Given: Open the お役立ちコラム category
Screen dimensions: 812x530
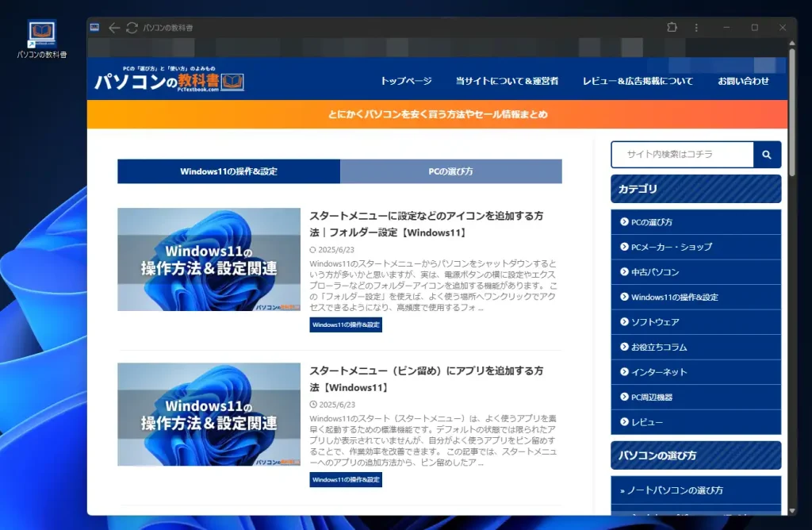Looking at the screenshot, I should pos(696,347).
